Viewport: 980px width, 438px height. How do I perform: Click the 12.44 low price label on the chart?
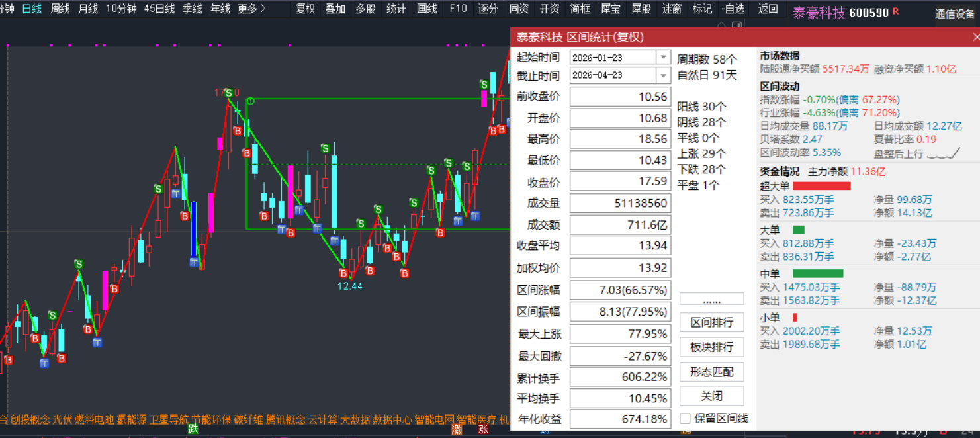point(349,286)
